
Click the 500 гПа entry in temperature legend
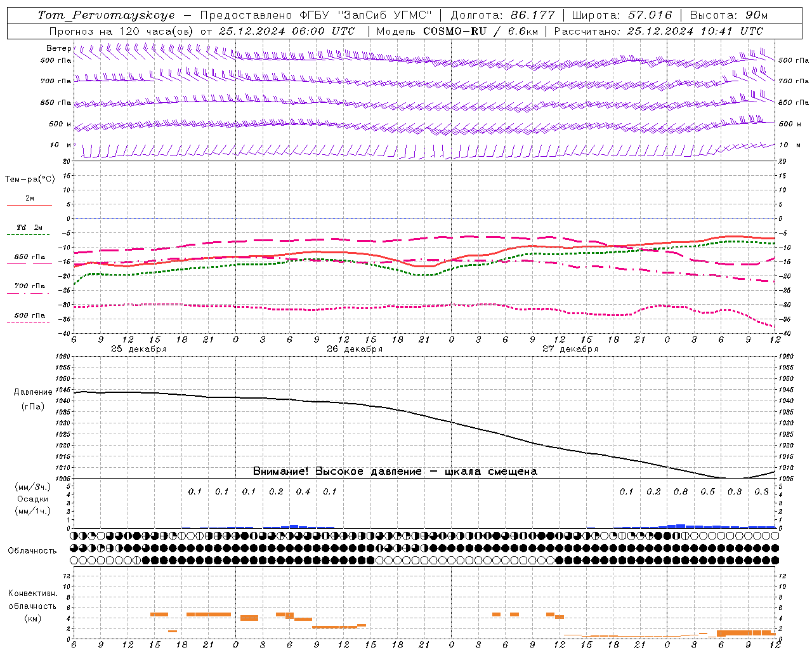(x=30, y=315)
